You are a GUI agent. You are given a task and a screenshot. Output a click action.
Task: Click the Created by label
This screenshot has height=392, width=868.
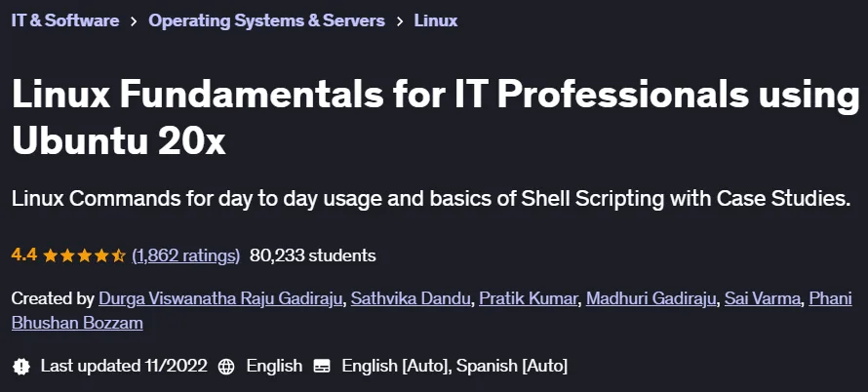point(53,299)
